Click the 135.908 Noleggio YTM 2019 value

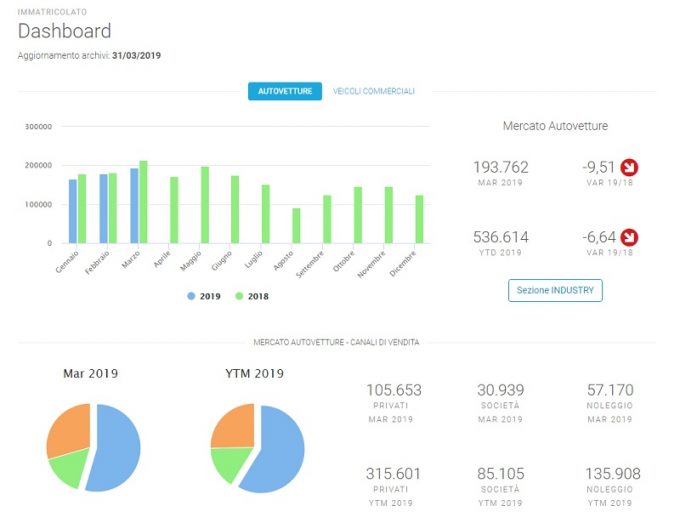[x=613, y=473]
